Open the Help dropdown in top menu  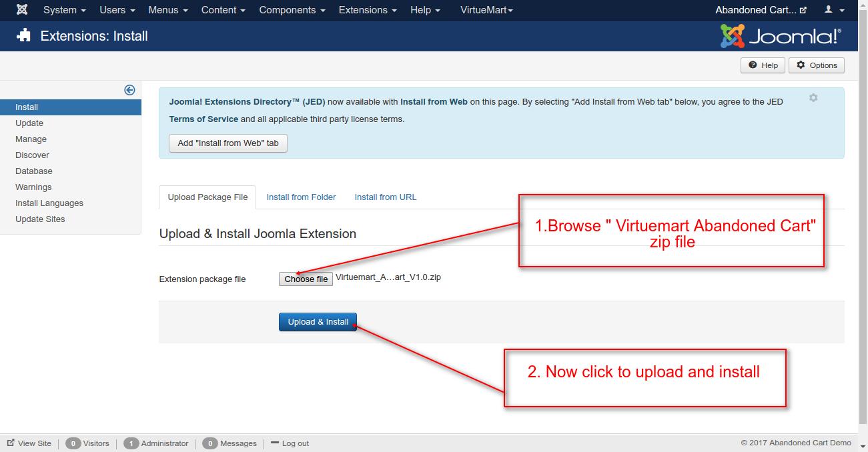425,10
